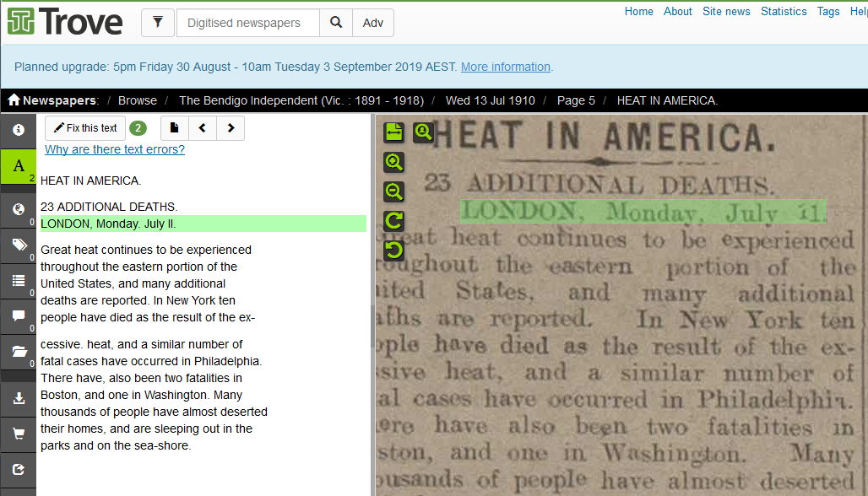
Task: Rotate the newspaper image clockwise
Action: 393,221
